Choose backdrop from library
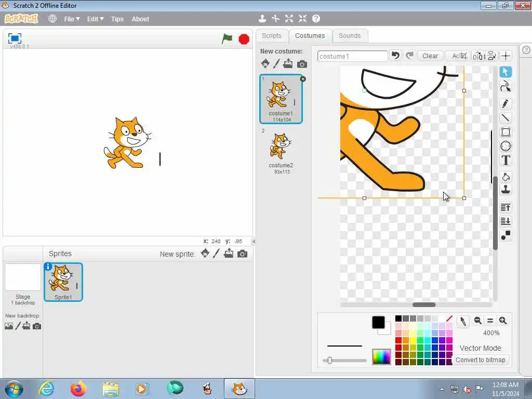The height and width of the screenshot is (399, 532). [9, 326]
